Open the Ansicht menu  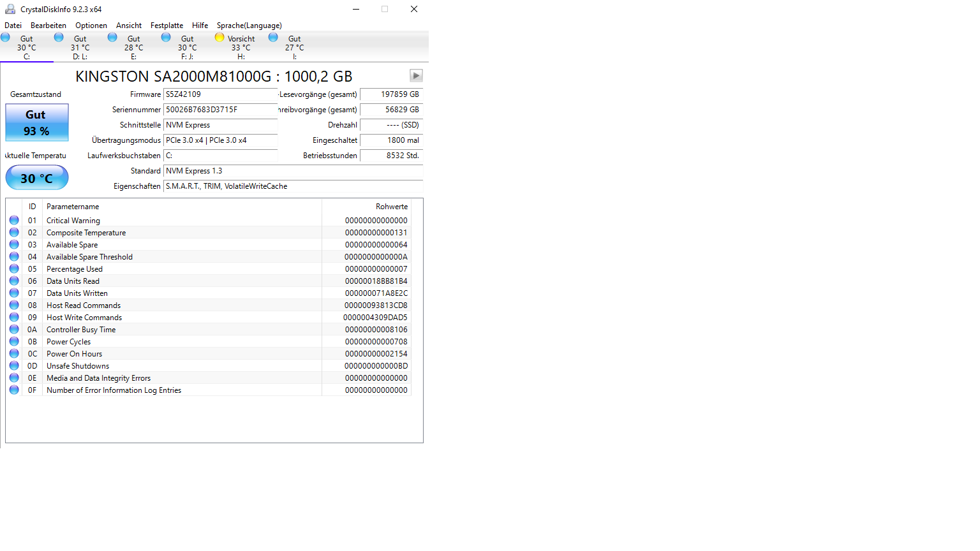click(x=129, y=26)
